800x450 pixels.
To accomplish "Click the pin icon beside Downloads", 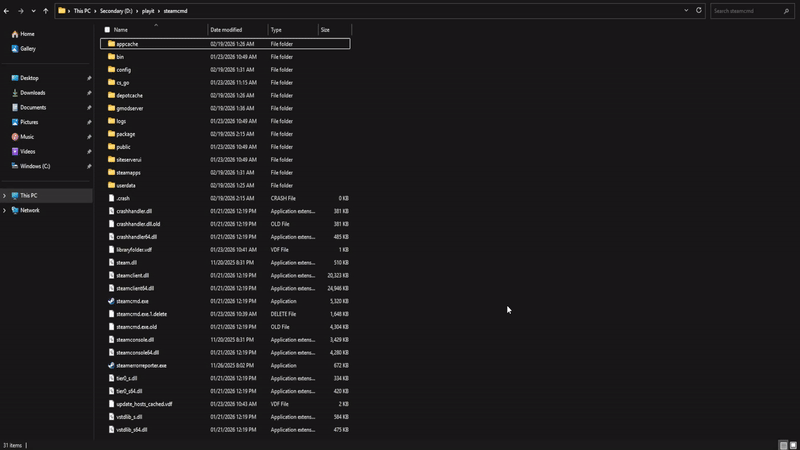I will point(89,93).
